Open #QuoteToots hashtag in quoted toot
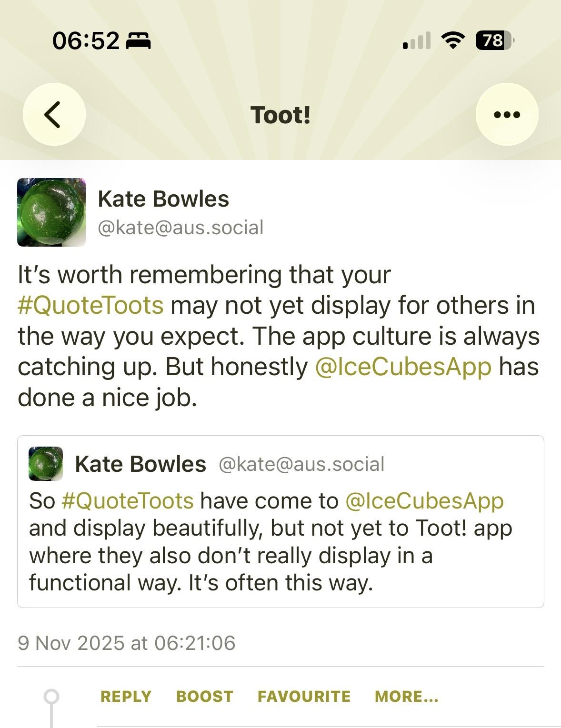Image resolution: width=561 pixels, height=728 pixels. tap(128, 501)
